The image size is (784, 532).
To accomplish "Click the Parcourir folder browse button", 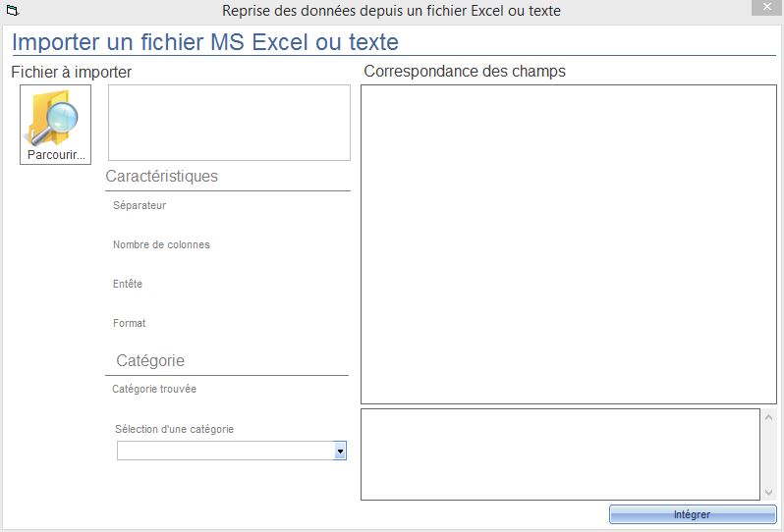I will point(55,125).
